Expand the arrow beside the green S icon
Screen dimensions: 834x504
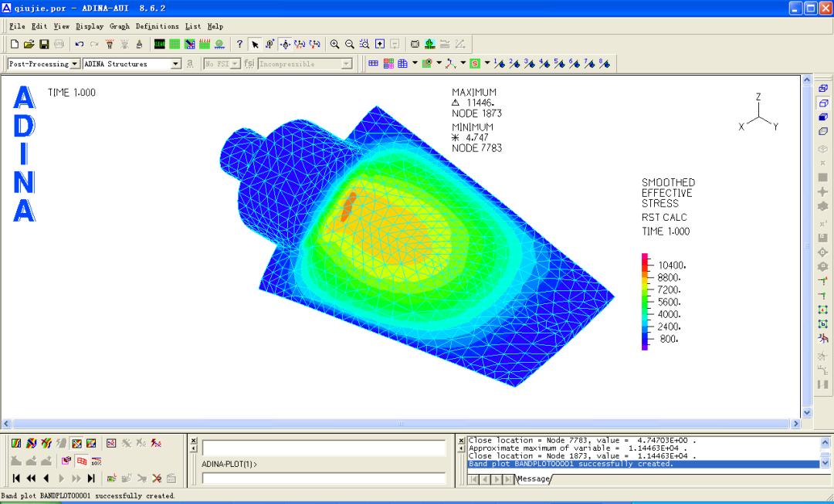click(486, 64)
